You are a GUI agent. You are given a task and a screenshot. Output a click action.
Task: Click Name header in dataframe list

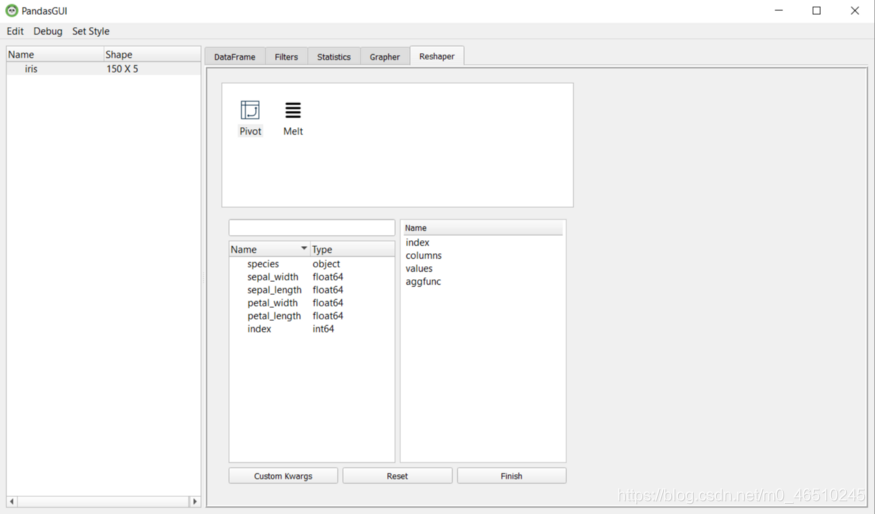55,54
